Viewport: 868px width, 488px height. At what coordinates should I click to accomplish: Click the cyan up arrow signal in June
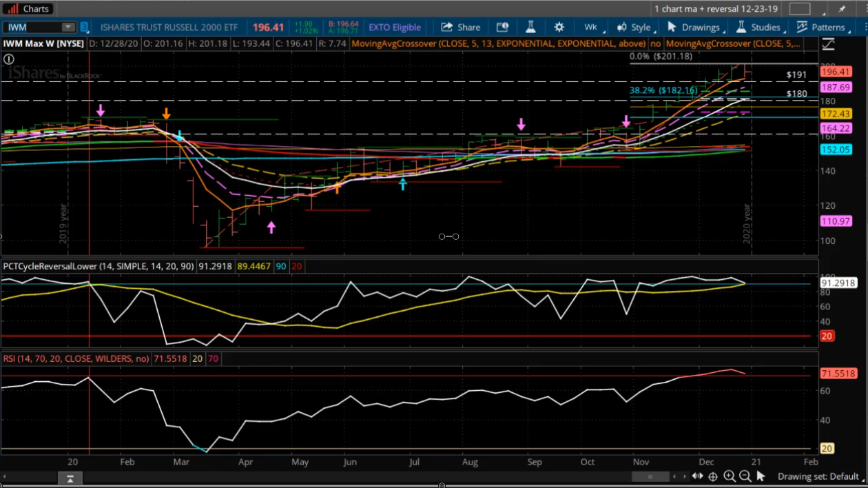(403, 183)
